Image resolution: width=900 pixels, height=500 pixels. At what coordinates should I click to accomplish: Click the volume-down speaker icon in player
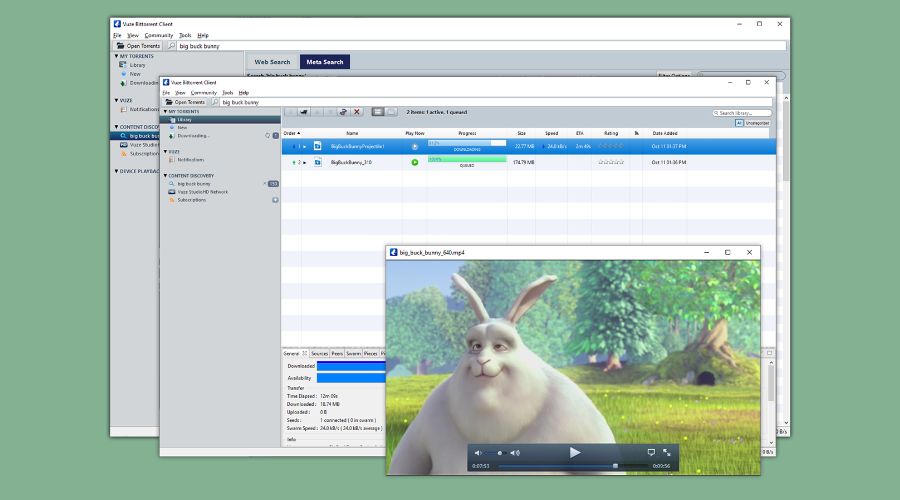pos(478,453)
